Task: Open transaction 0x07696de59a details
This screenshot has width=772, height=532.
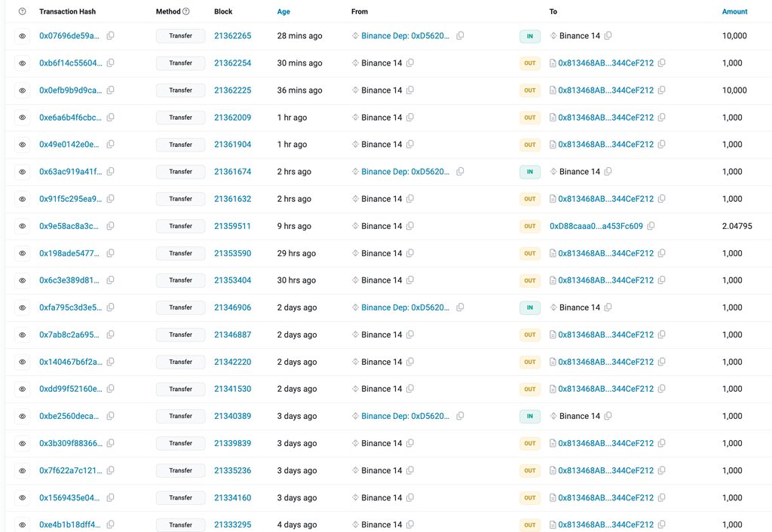Action: click(69, 36)
